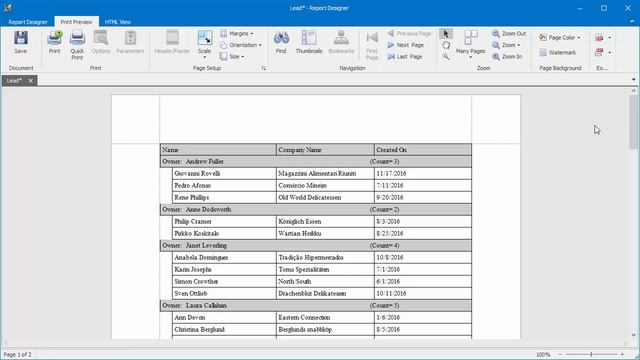
Task: Click application logo in title bar
Action: coord(7,8)
